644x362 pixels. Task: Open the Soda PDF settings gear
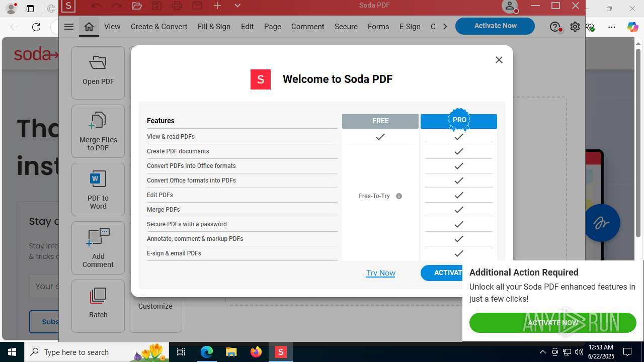click(x=575, y=27)
